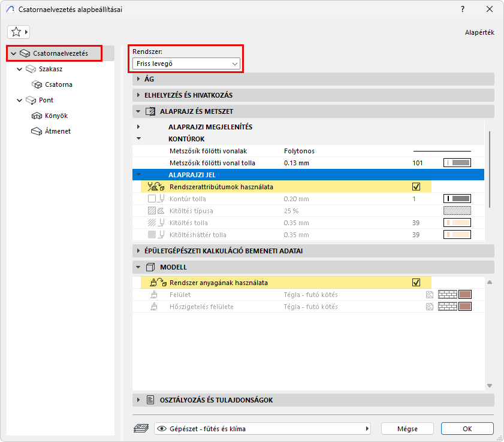The width and height of the screenshot is (504, 442).
Task: Collapse the Alaprajzi jel group
Action: click(138, 175)
